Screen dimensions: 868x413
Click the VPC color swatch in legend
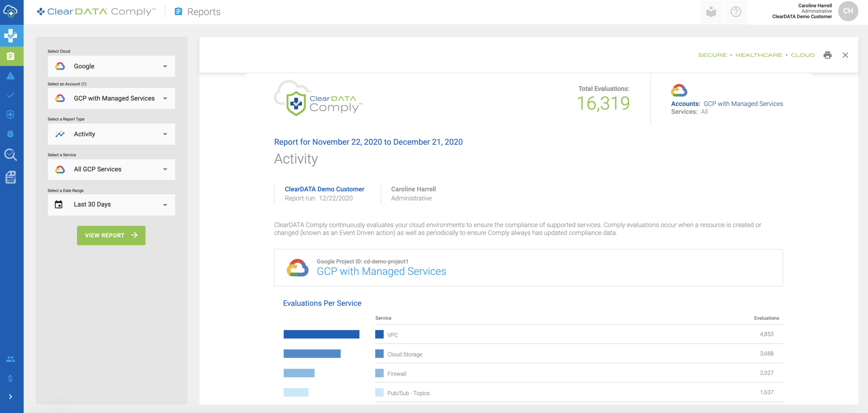tap(379, 334)
